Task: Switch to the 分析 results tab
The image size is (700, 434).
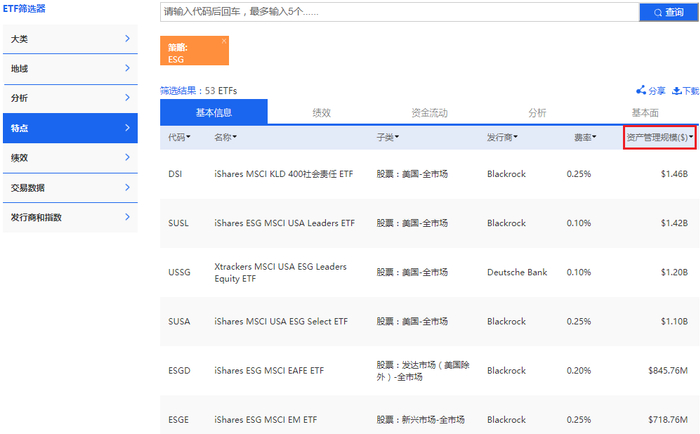Action: click(537, 113)
